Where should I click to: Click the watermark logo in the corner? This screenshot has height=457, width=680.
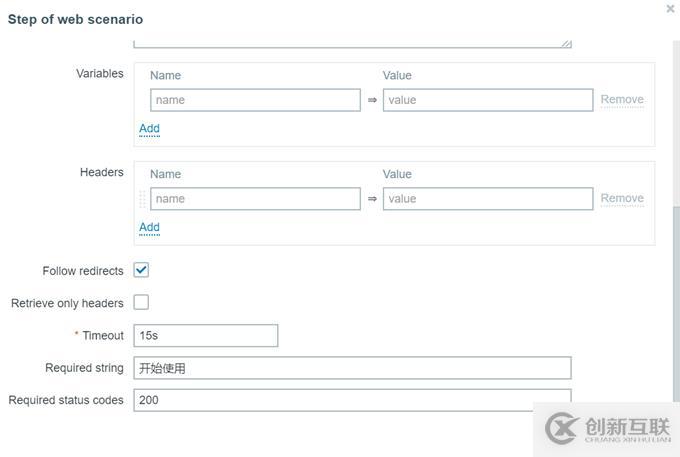click(606, 428)
